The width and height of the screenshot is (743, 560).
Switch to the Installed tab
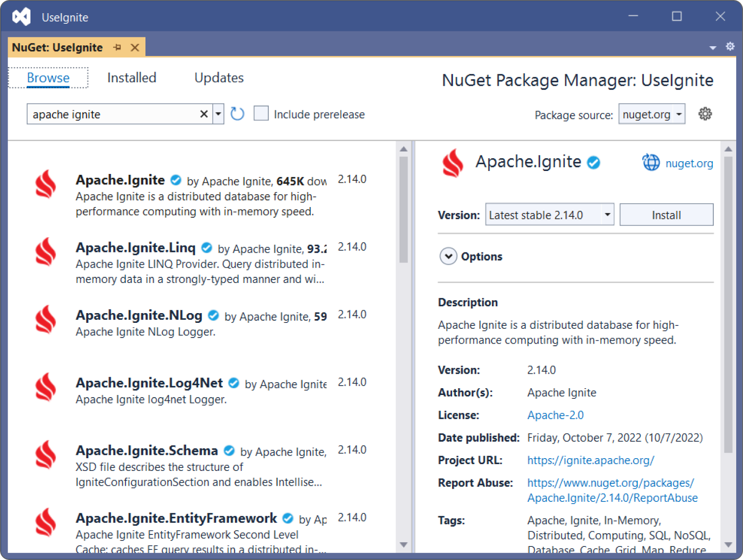point(131,78)
